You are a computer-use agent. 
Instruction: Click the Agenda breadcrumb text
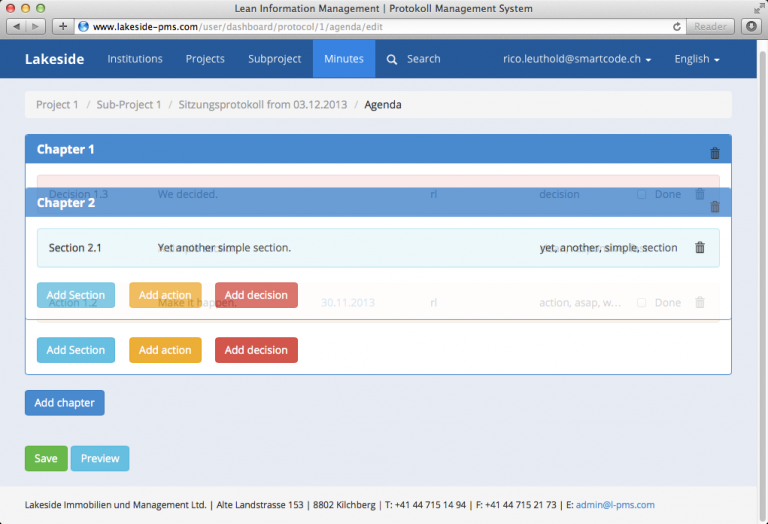point(383,104)
